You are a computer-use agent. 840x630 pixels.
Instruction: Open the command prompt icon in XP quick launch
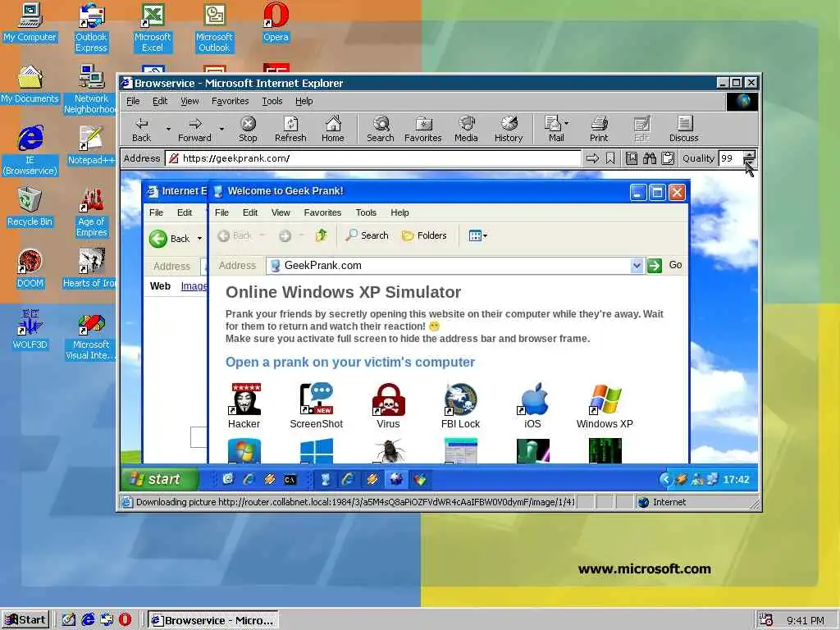tap(290, 479)
